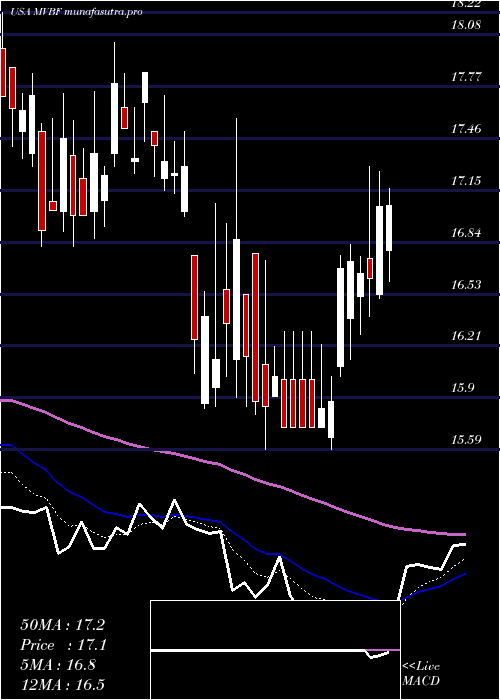Image resolution: width=500 pixels, height=700 pixels.
Task: Click the 5MA : 16.8 readout
Action: 58,665
